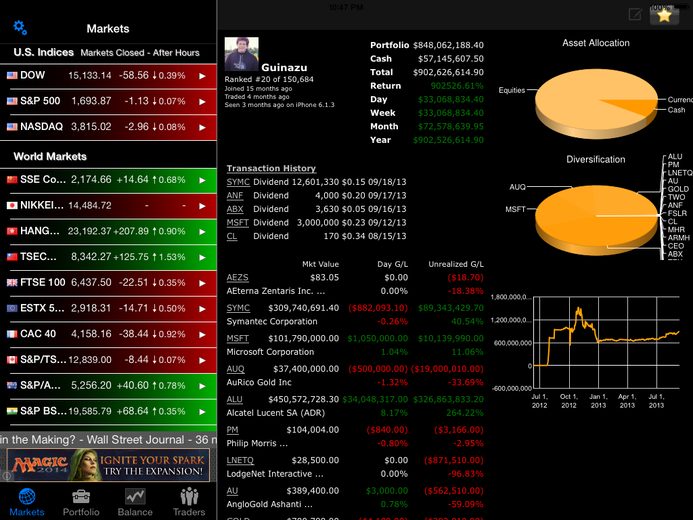Click the US flag beside S&P 500
693x520 pixels.
[x=12, y=101]
